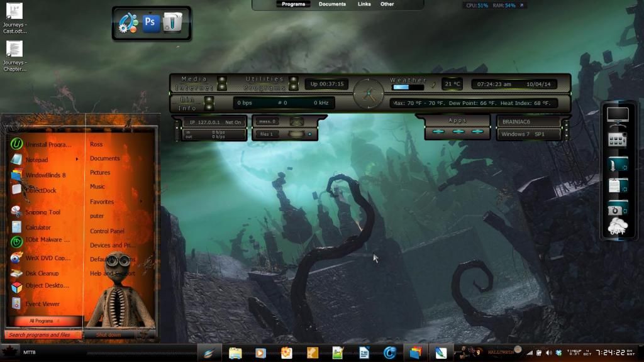The height and width of the screenshot is (362, 644).
Task: Switch to the Programs tab at top
Action: (293, 4)
